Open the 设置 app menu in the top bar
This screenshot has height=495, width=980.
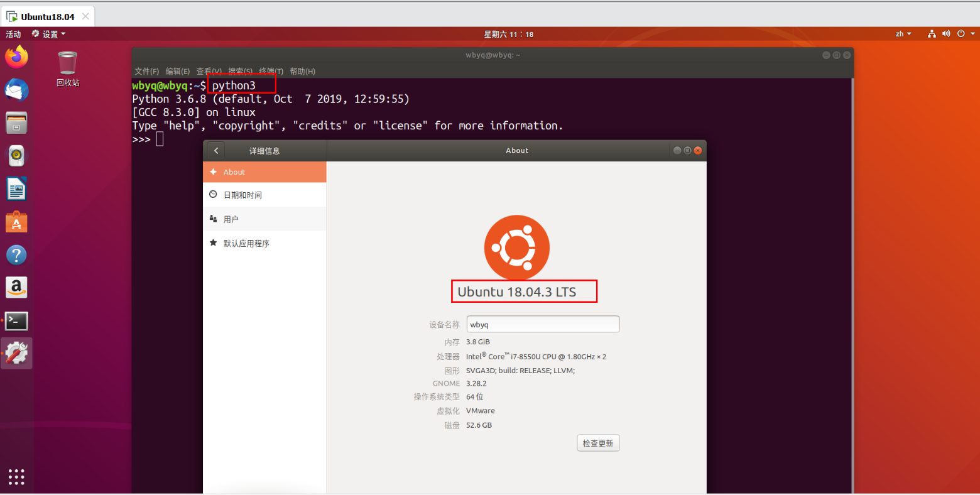(x=49, y=34)
